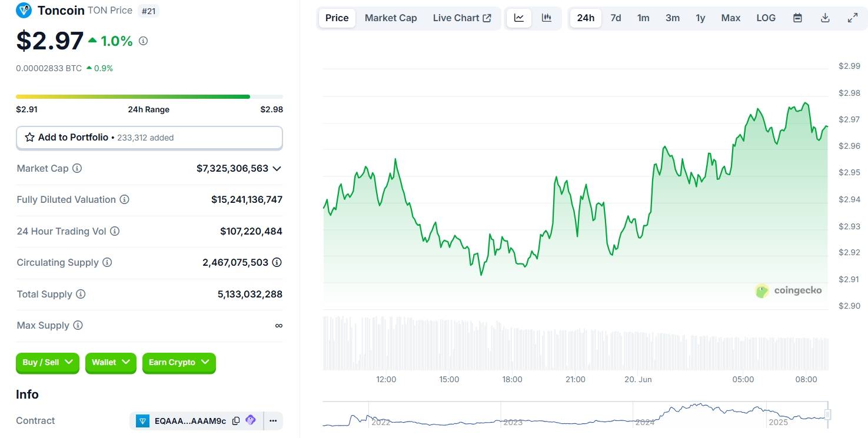Click the $7,325,306,563 market cap value
Screen dimensions: 868x438
[232, 168]
